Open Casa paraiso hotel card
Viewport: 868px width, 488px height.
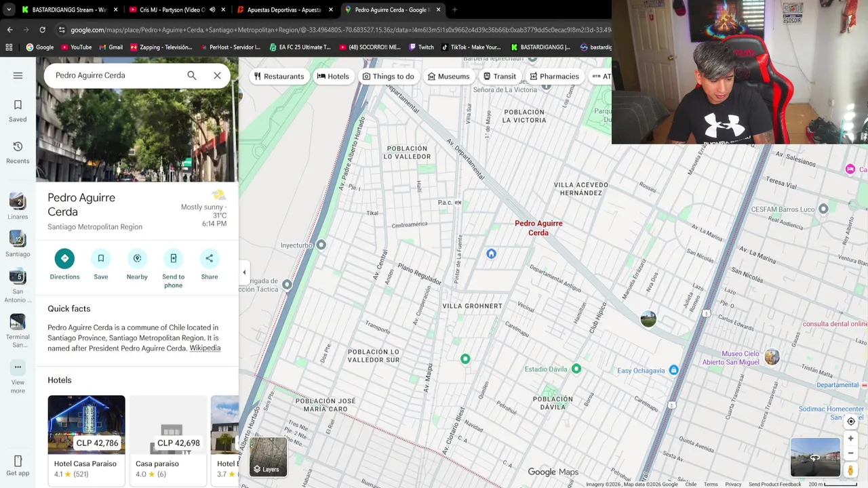[168, 440]
